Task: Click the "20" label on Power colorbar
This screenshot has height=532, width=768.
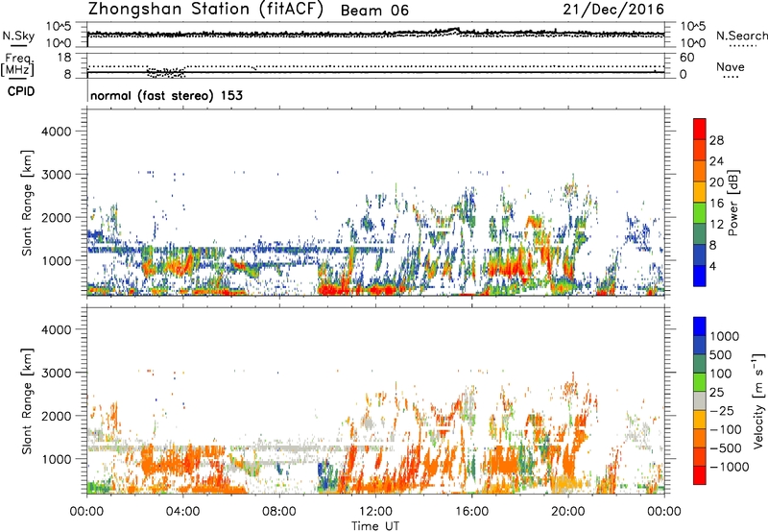Action: [x=716, y=182]
